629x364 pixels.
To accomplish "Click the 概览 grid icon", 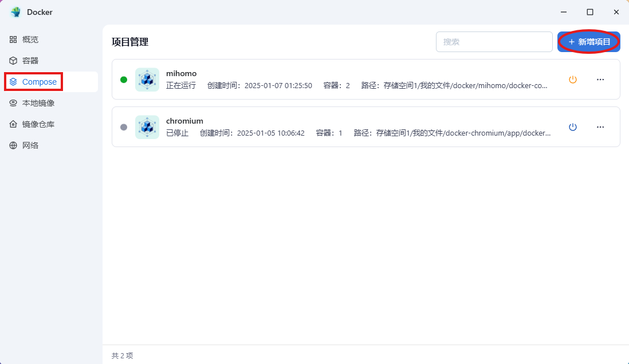I will 13,39.
